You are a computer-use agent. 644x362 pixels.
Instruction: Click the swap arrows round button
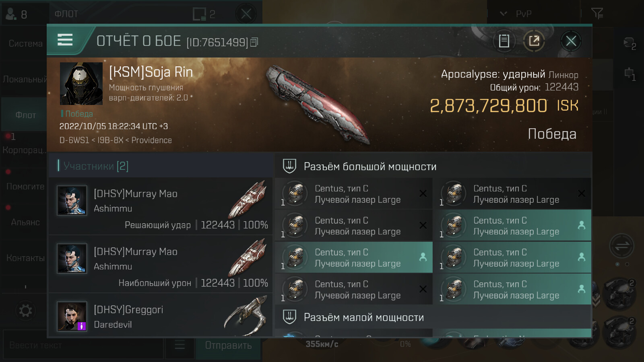click(x=621, y=246)
